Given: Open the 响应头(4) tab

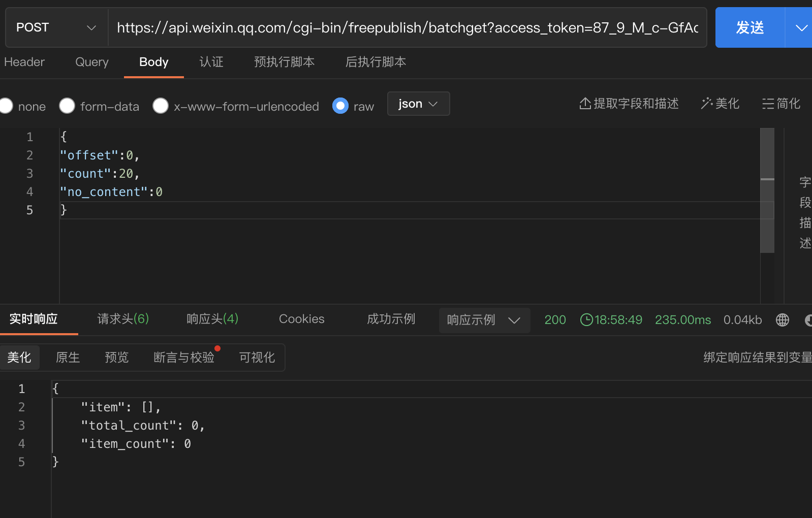Looking at the screenshot, I should click(212, 319).
